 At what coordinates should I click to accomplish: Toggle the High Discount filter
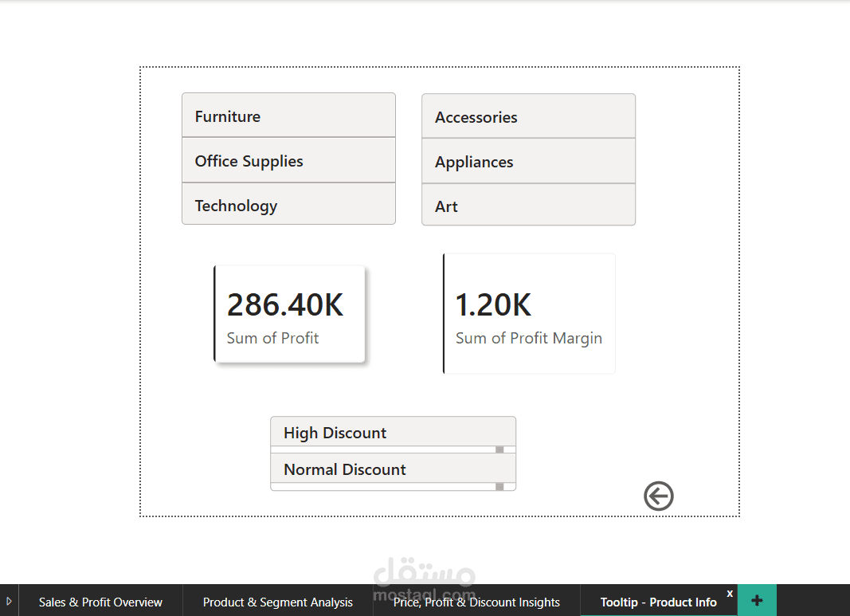tap(393, 433)
